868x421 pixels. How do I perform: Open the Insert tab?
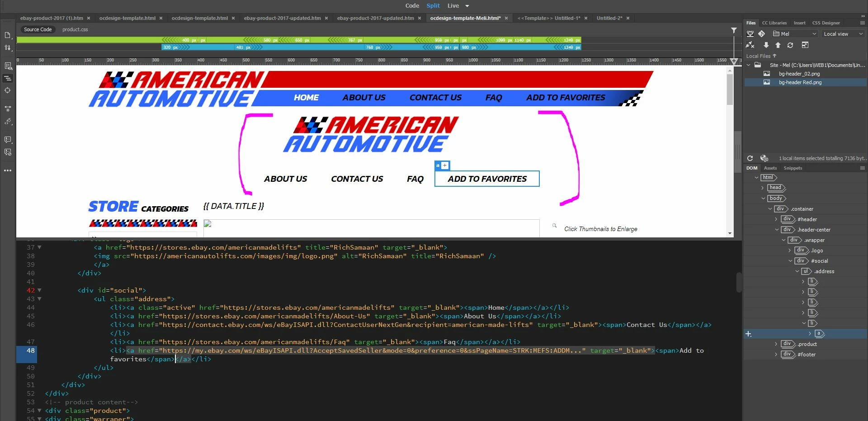(799, 23)
